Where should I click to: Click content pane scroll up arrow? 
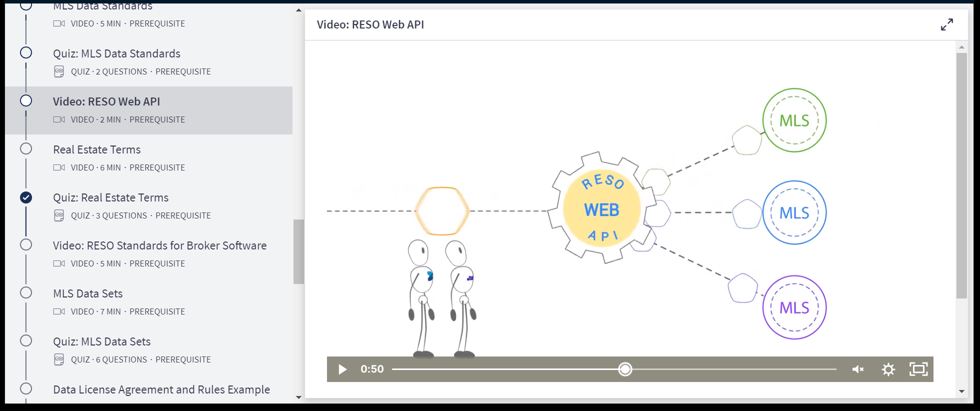961,47
